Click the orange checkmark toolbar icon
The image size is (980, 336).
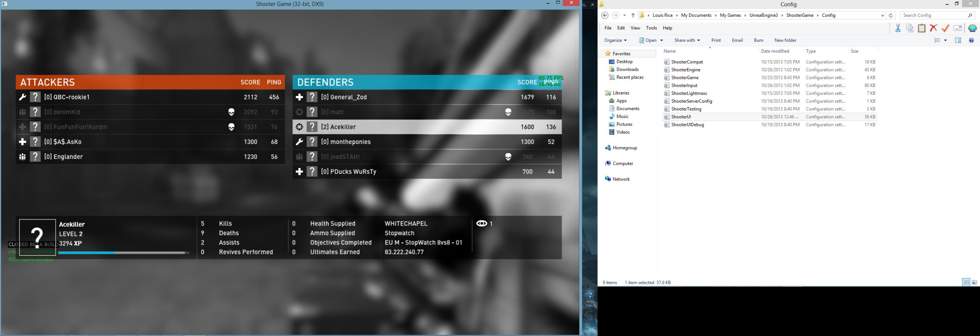pyautogui.click(x=945, y=28)
